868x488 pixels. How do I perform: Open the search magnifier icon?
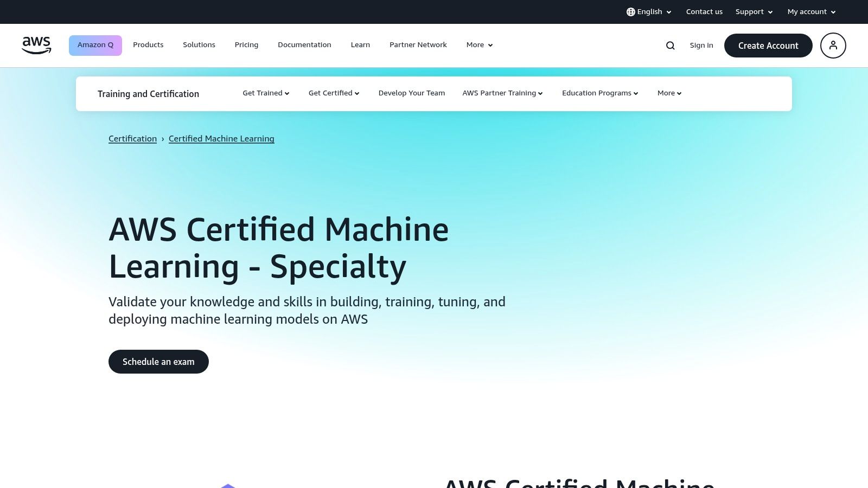671,46
